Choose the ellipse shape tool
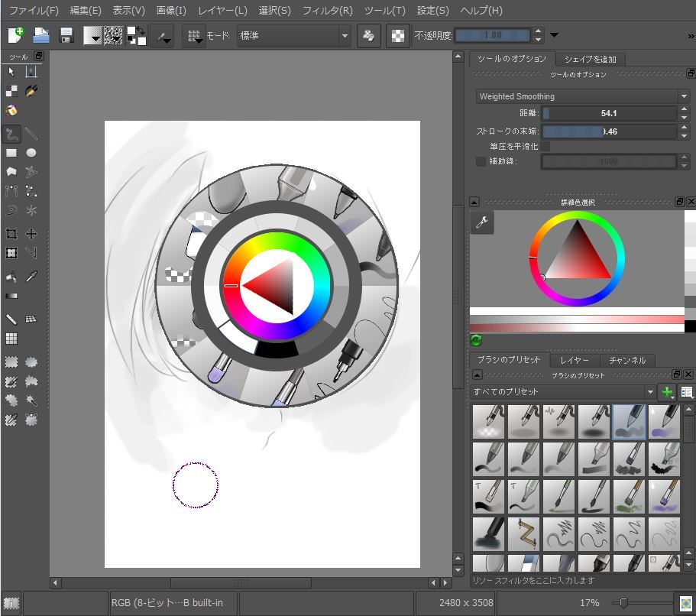696x616 pixels. point(31,154)
